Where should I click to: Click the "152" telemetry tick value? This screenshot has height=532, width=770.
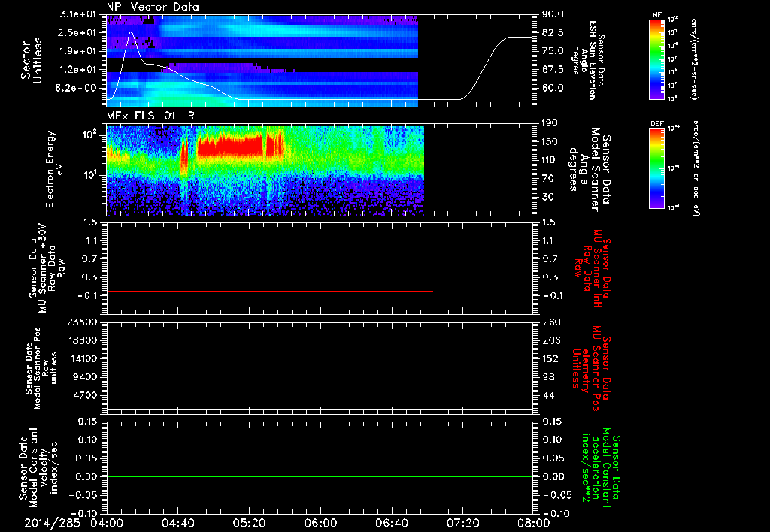click(x=550, y=358)
